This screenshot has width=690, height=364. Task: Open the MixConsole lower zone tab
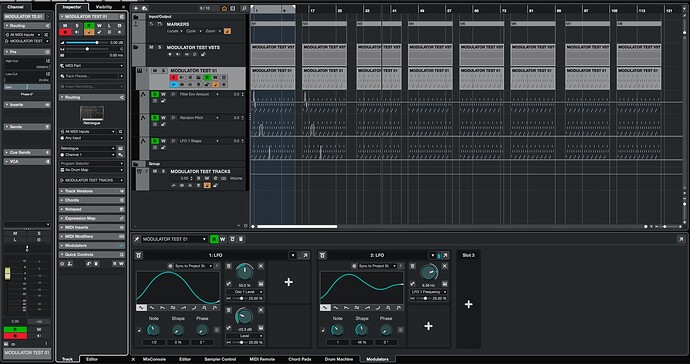tap(154, 359)
